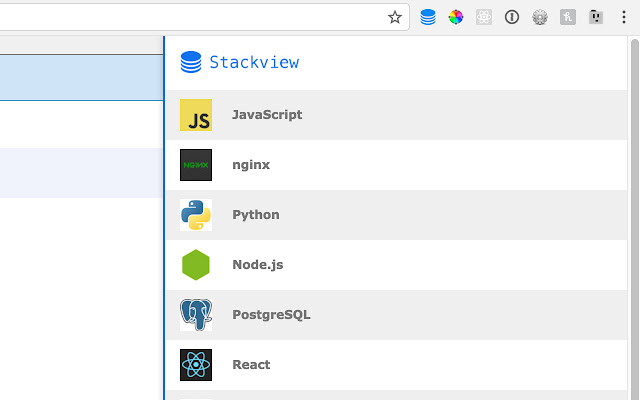Click the gray gear-shaped extension icon
This screenshot has width=640, height=400.
pyautogui.click(x=540, y=17)
